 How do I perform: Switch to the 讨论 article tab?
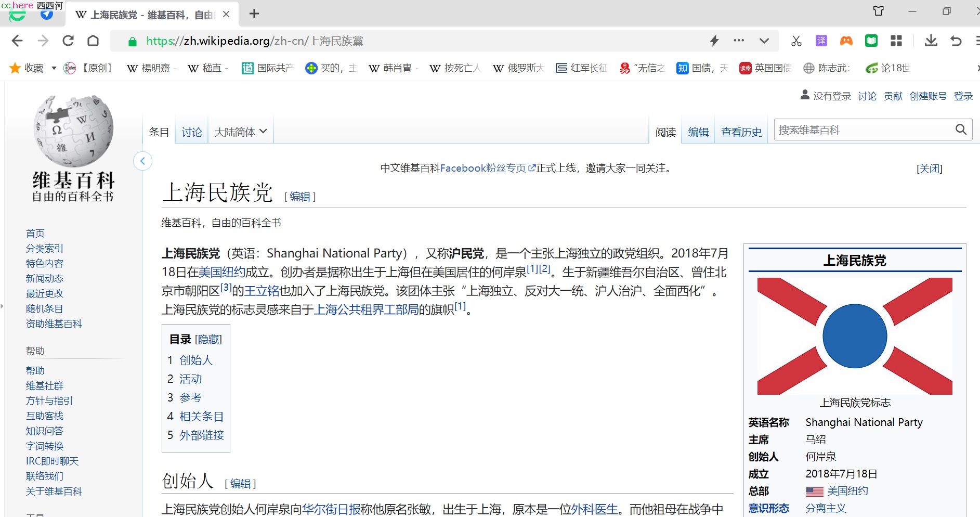pos(192,132)
